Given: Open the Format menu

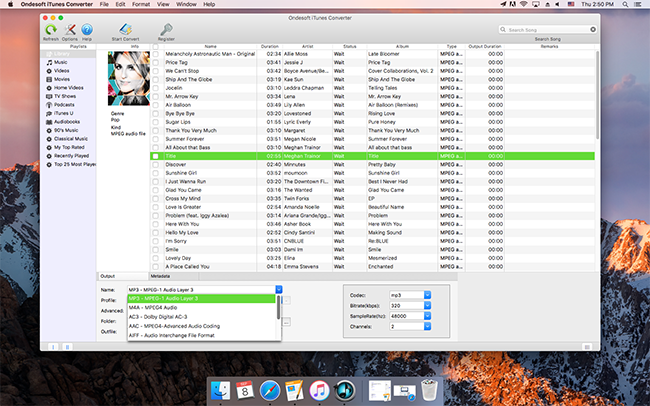Looking at the screenshot, I should (141, 4).
